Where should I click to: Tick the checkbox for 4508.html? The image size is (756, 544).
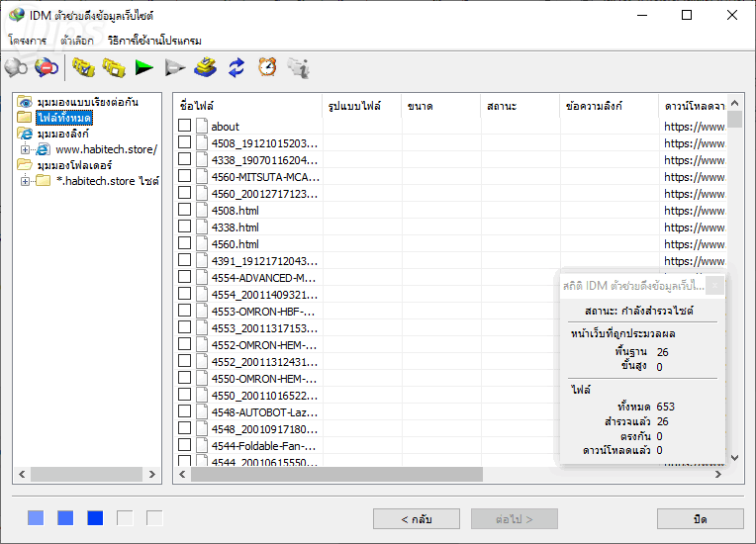point(184,210)
